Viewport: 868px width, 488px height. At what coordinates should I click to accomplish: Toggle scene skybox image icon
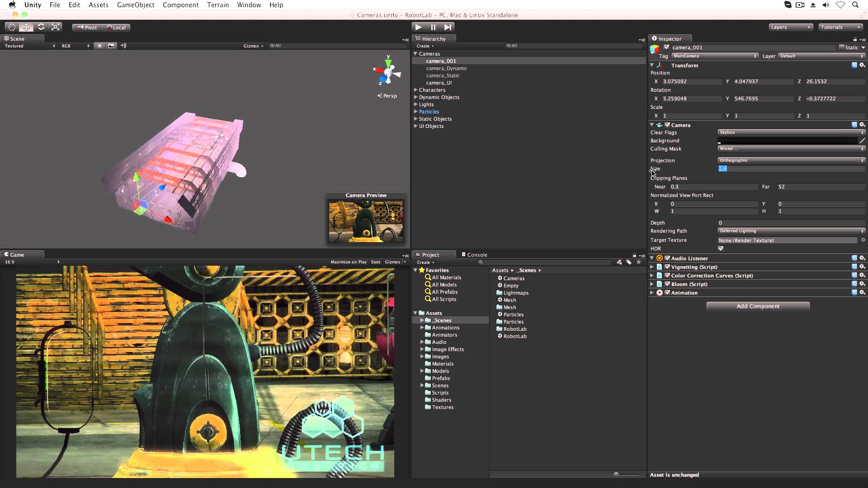[111, 46]
